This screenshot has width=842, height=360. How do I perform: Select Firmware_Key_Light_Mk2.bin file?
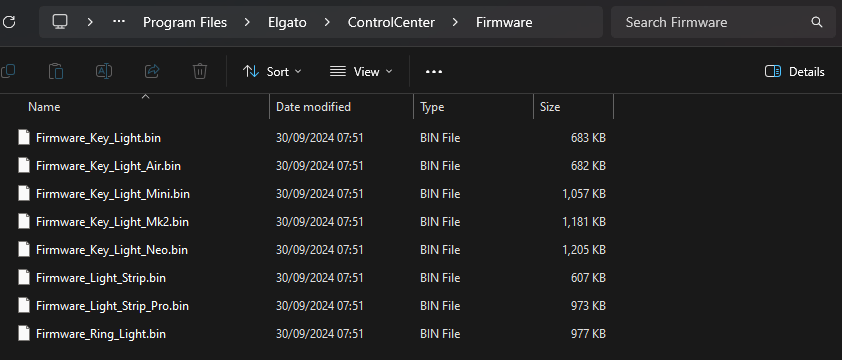112,222
